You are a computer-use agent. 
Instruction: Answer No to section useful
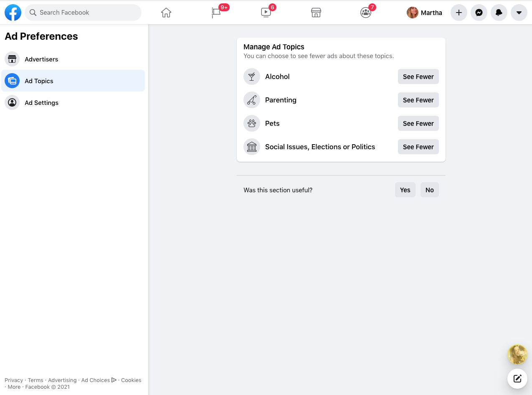(430, 190)
